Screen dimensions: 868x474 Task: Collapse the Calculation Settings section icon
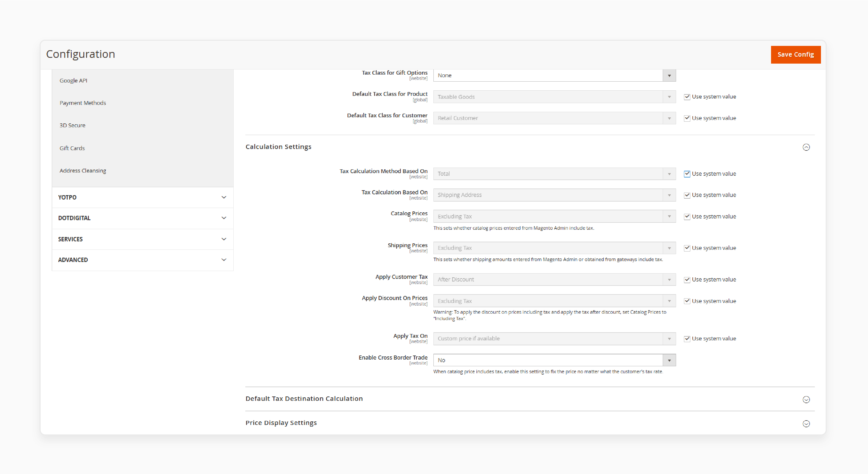pyautogui.click(x=806, y=147)
